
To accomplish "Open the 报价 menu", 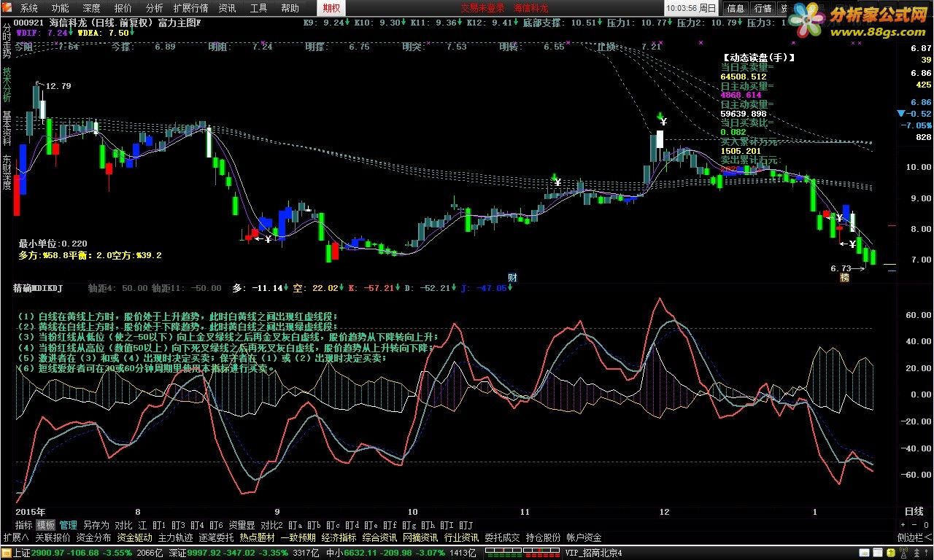I will tap(123, 9).
